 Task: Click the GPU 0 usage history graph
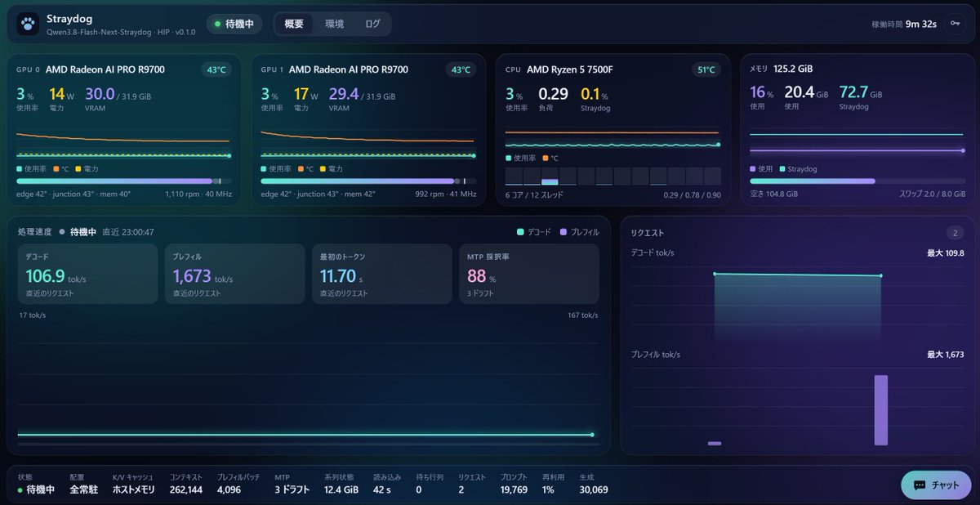pyautogui.click(x=124, y=143)
